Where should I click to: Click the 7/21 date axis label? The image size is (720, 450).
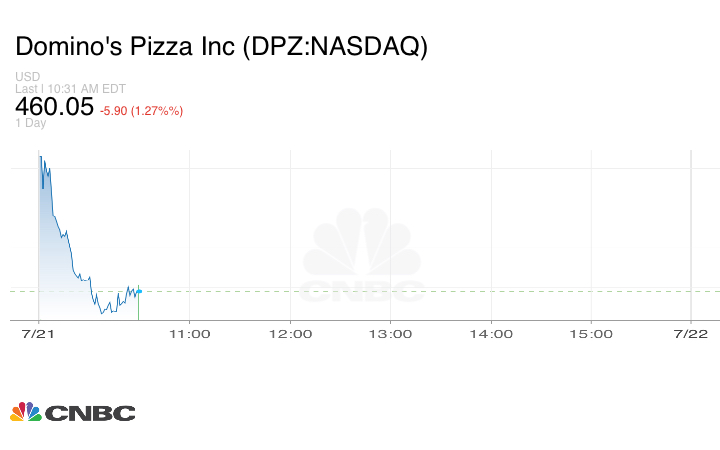click(x=38, y=334)
